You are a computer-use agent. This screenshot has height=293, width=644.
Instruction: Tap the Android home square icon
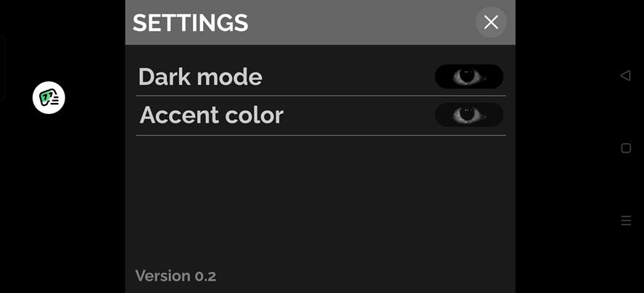(x=626, y=148)
